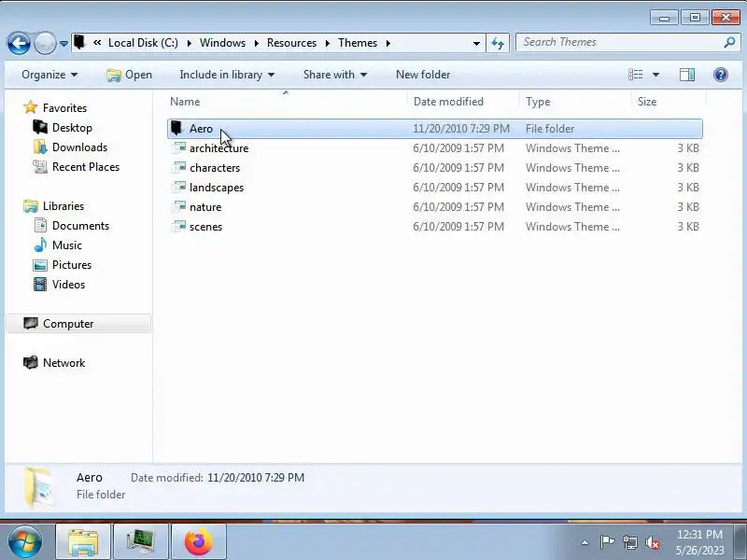The height and width of the screenshot is (560, 747).
Task: Click the muted volume tray icon
Action: 652,542
